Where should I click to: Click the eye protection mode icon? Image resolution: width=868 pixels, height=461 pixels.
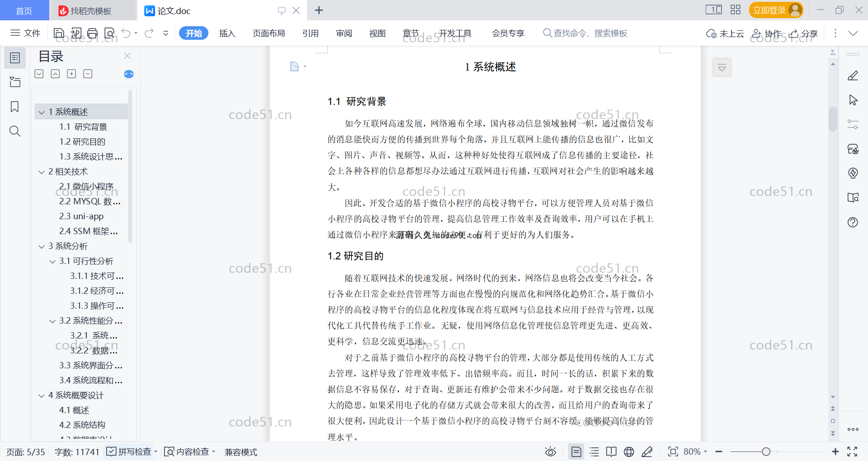click(551, 452)
